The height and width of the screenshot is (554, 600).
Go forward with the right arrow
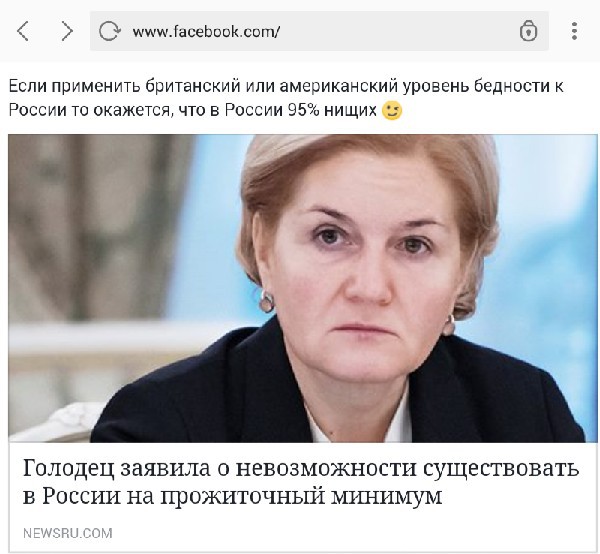point(67,31)
